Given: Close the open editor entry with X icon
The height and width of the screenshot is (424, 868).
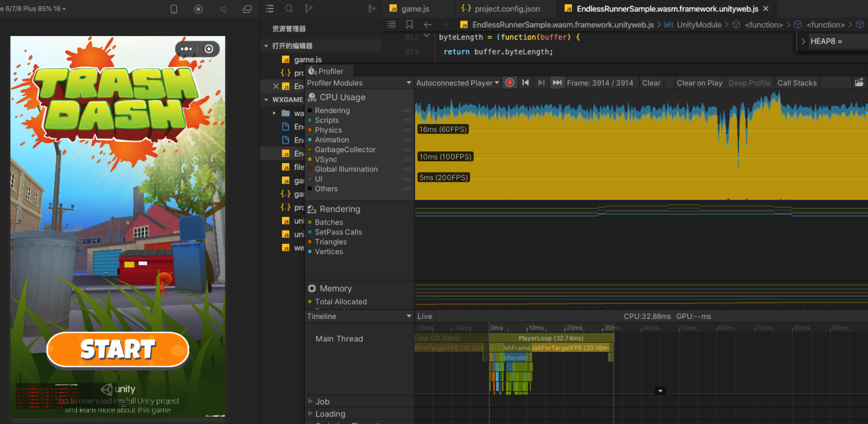Looking at the screenshot, I should click(x=276, y=86).
